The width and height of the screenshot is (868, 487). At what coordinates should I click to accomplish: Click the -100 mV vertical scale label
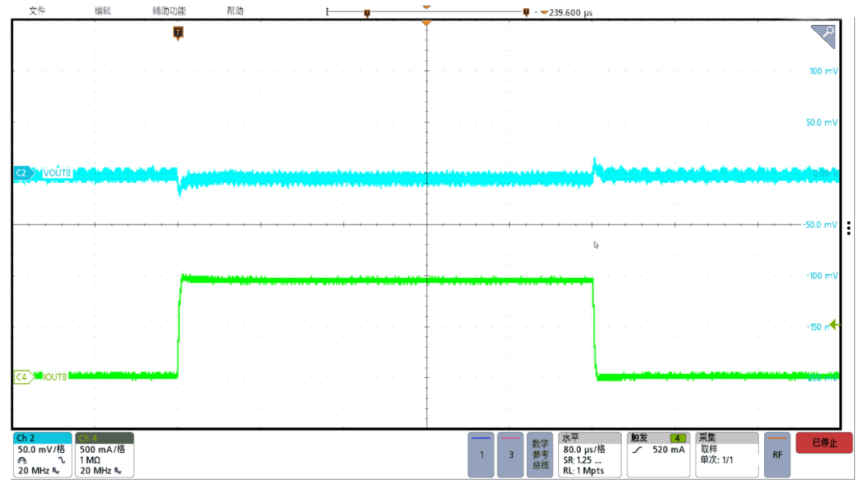click(821, 276)
